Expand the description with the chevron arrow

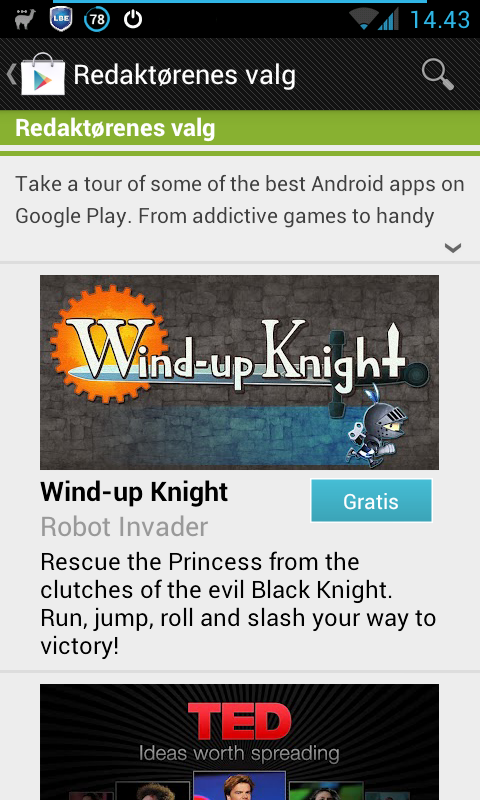(453, 248)
